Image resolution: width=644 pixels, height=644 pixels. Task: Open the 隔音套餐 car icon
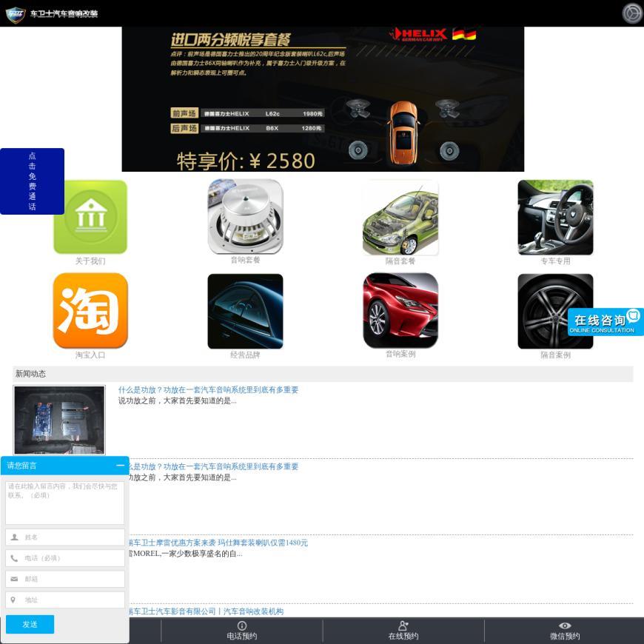click(400, 218)
